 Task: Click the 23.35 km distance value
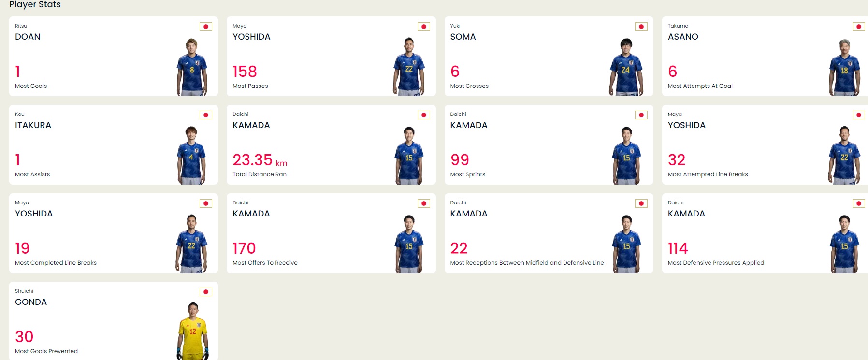tap(260, 160)
